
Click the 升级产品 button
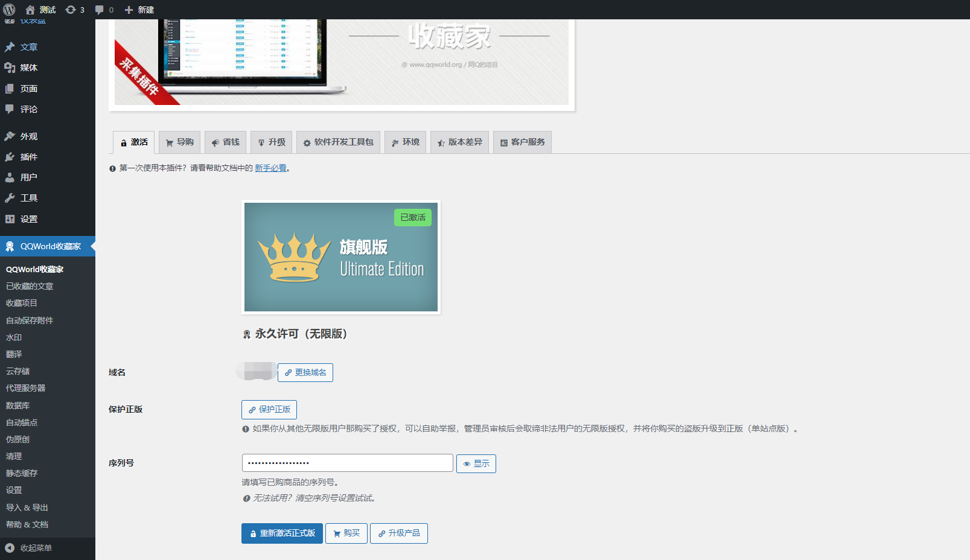click(399, 533)
